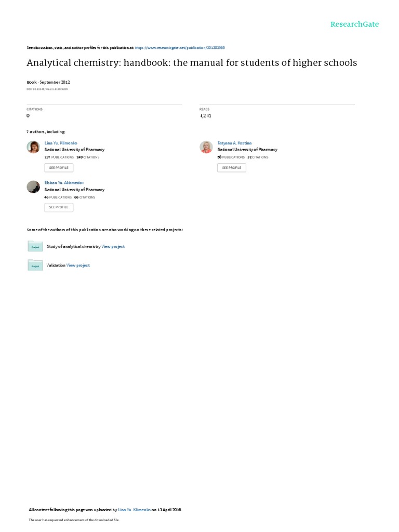Click See Profile under Tatyana A. Kostina
This screenshot has width=399, height=532.
(x=232, y=168)
